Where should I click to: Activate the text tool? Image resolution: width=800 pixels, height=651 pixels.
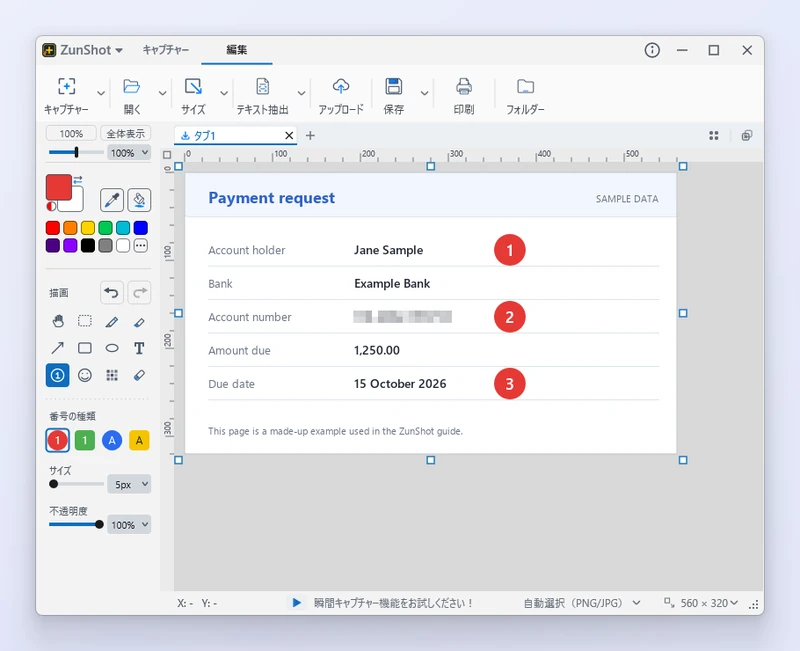(139, 348)
